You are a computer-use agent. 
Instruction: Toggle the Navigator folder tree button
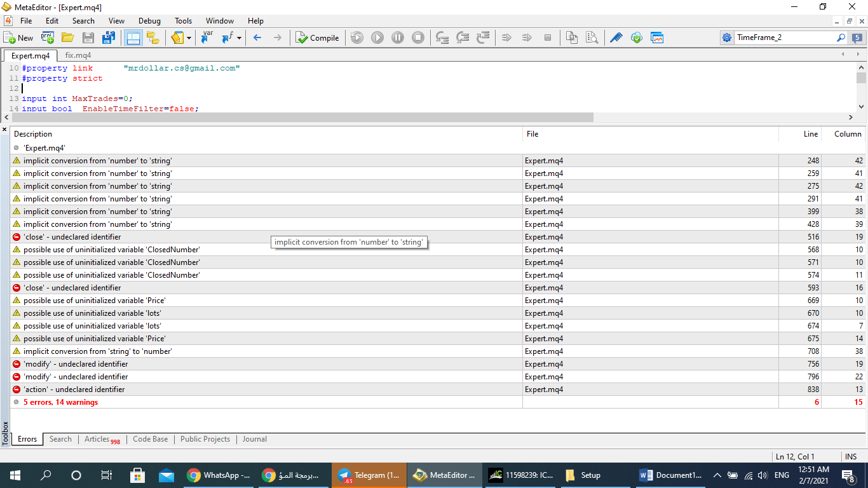tap(153, 38)
